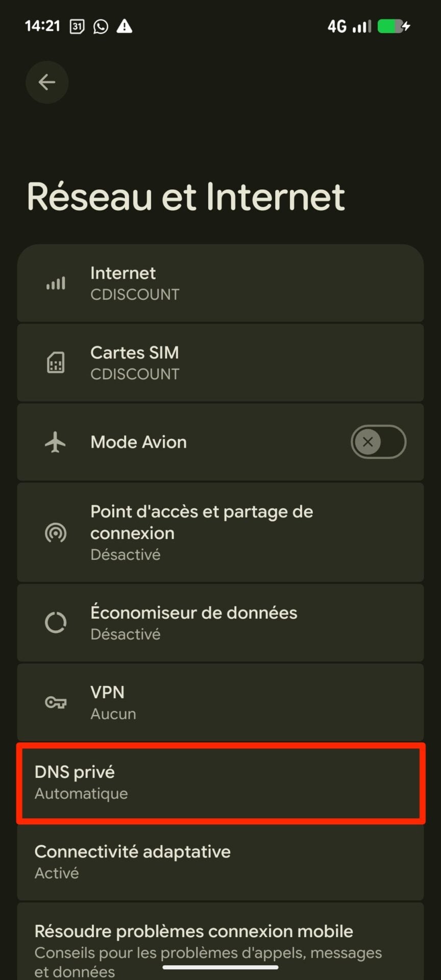Tap the VPN key icon
This screenshot has height=980, width=441.
click(x=56, y=703)
